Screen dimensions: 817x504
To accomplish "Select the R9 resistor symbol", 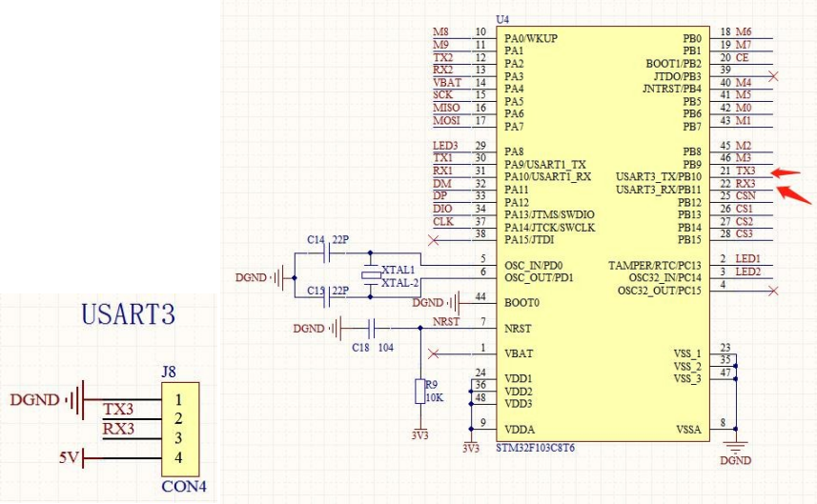I will click(420, 392).
